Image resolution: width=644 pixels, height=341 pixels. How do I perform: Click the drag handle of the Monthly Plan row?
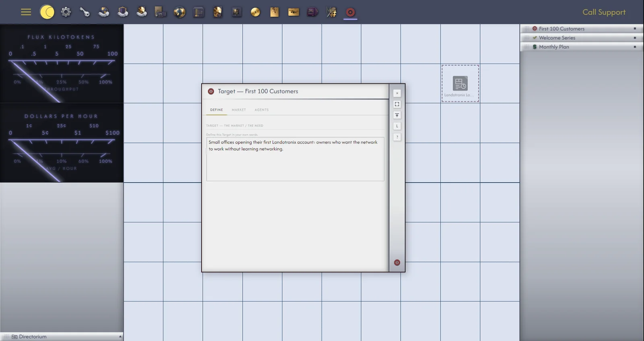coord(526,47)
